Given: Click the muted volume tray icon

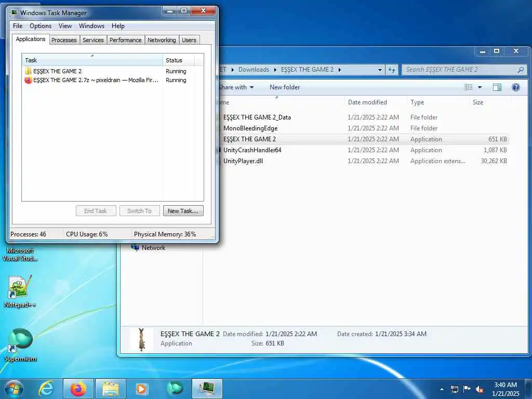Looking at the screenshot, I should (x=480, y=389).
